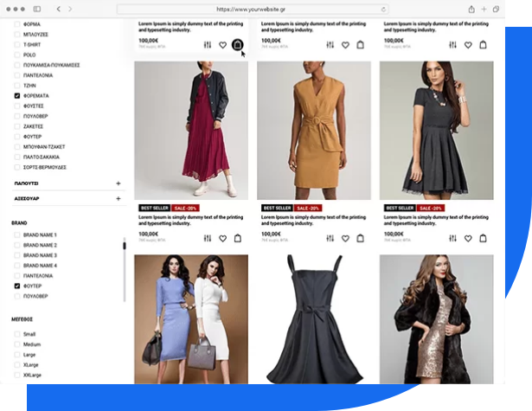Image resolution: width=532 pixels, height=411 pixels.
Task: Open the black short-sleeve flared dress image
Action: click(x=436, y=131)
